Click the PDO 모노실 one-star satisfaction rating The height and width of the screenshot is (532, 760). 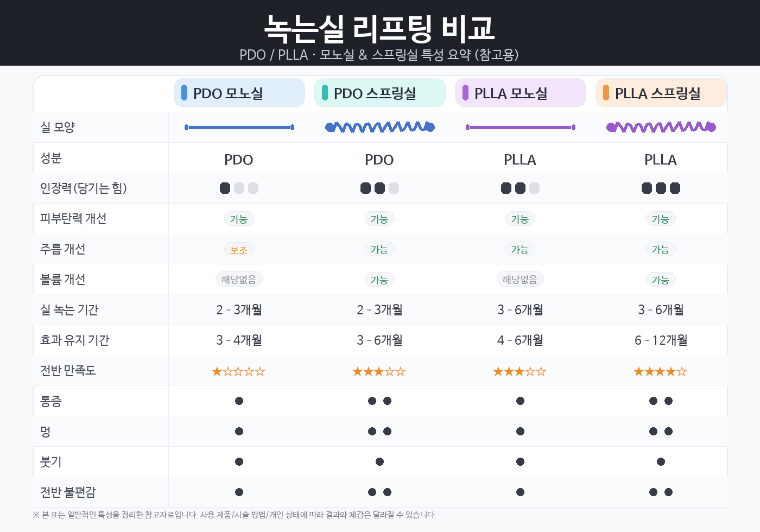point(239,371)
